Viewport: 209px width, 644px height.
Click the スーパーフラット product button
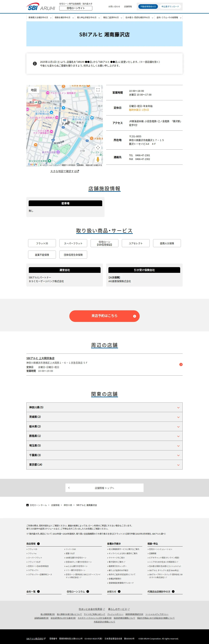pyautogui.click(x=73, y=243)
